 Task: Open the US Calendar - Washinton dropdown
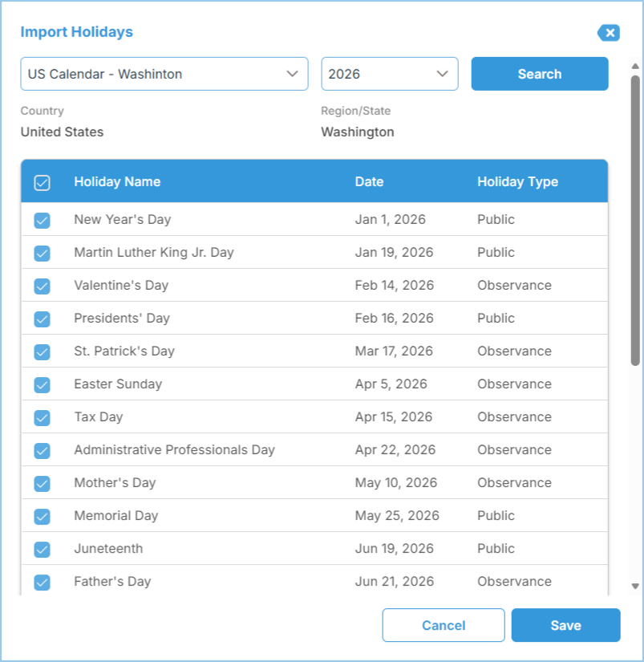coord(164,74)
